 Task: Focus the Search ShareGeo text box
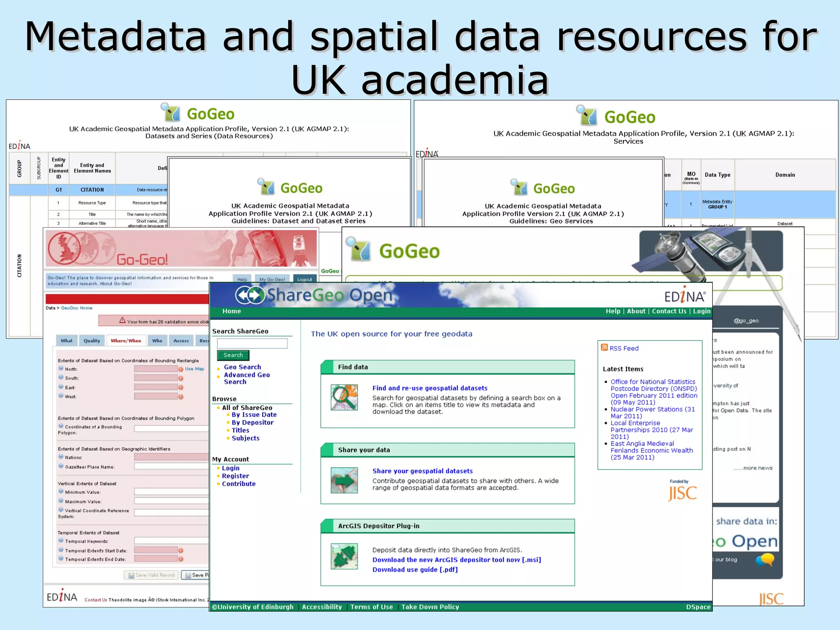pos(252,343)
